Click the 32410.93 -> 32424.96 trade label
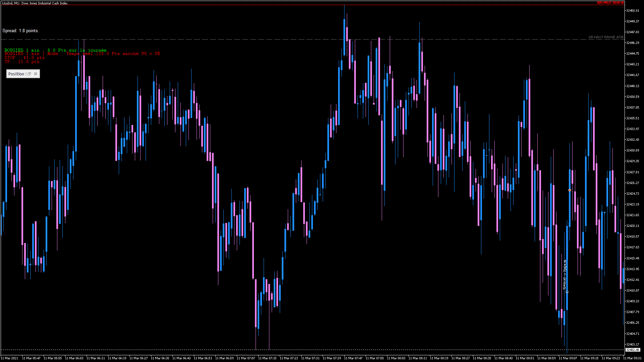Viewport: 644px width, 362px height. tap(565, 275)
